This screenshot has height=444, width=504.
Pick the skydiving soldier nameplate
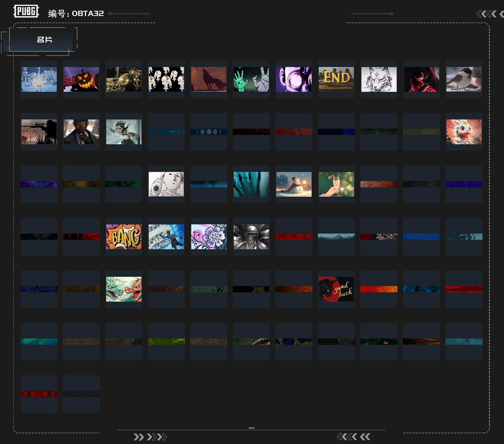[x=166, y=237]
